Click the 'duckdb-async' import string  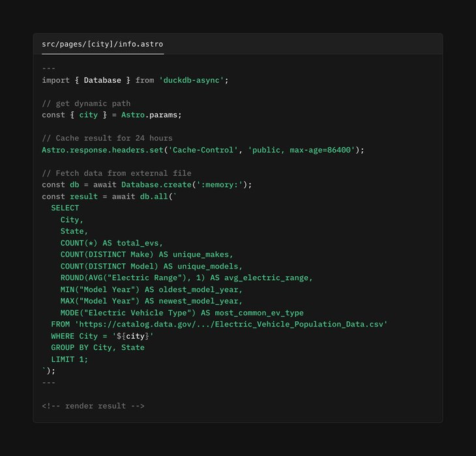point(194,80)
